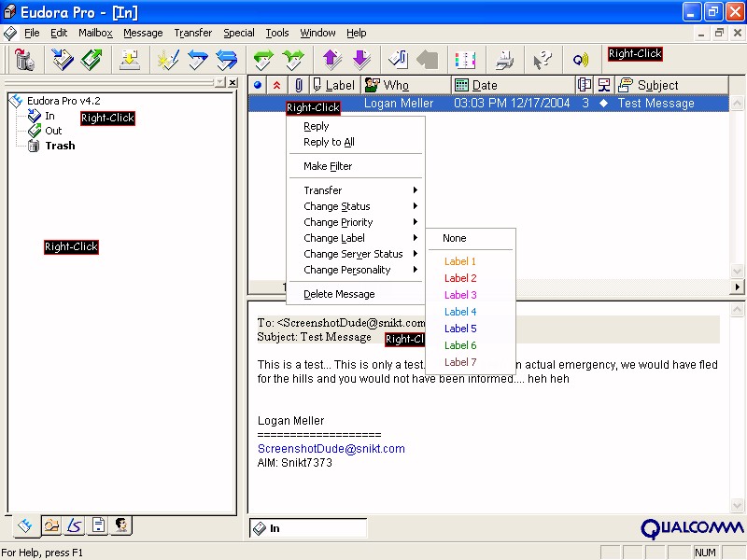747x560 pixels.
Task: Sort by the Server Status column header
Action: [x=604, y=85]
